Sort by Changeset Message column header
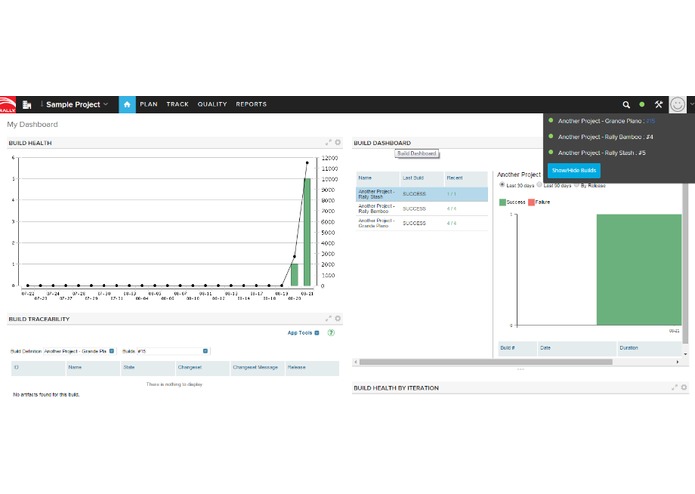 click(x=257, y=368)
